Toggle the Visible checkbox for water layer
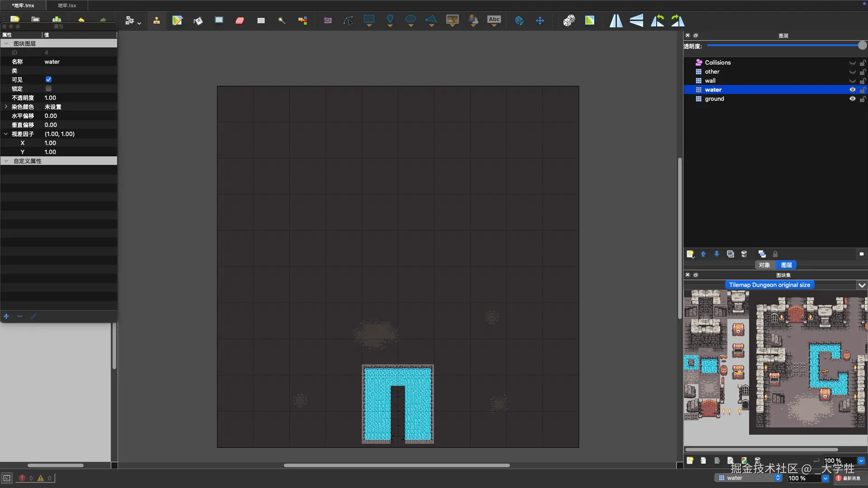 (x=48, y=80)
